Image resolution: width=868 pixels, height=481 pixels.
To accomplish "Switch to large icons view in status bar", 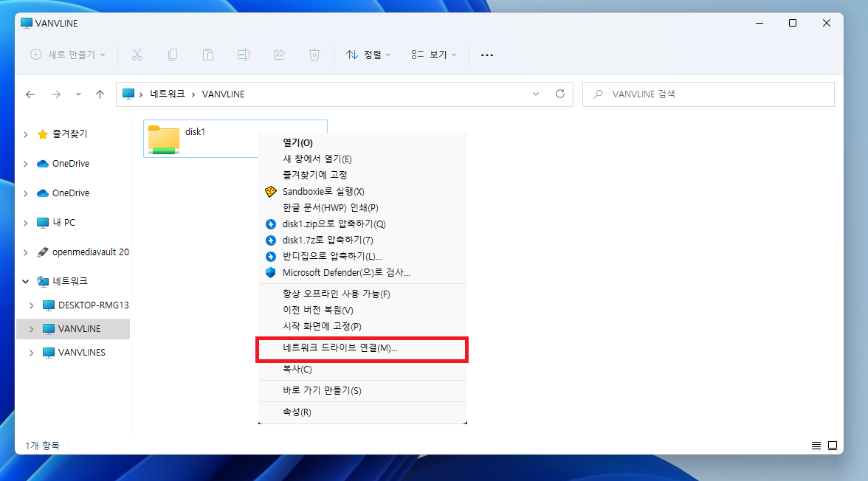I will coord(833,446).
